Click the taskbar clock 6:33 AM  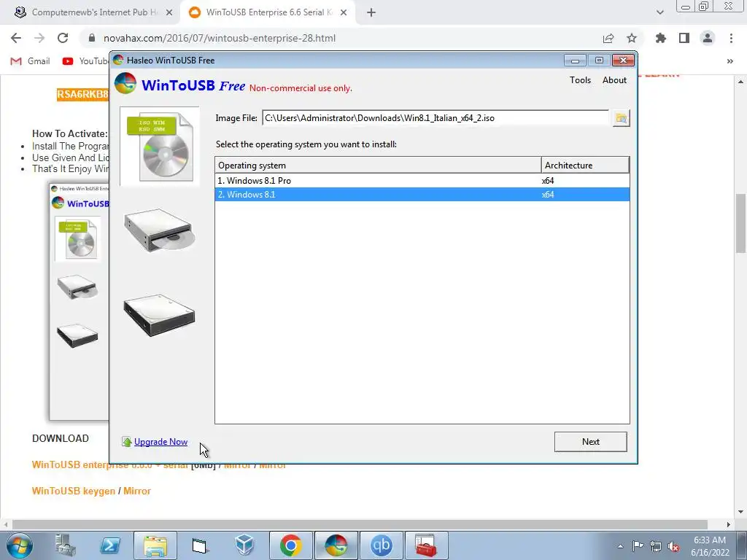(710, 540)
